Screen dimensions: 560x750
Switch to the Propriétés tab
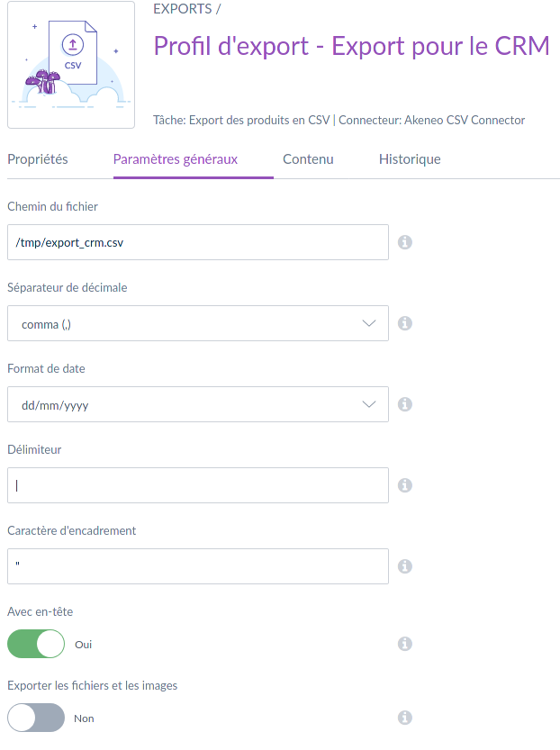point(38,159)
